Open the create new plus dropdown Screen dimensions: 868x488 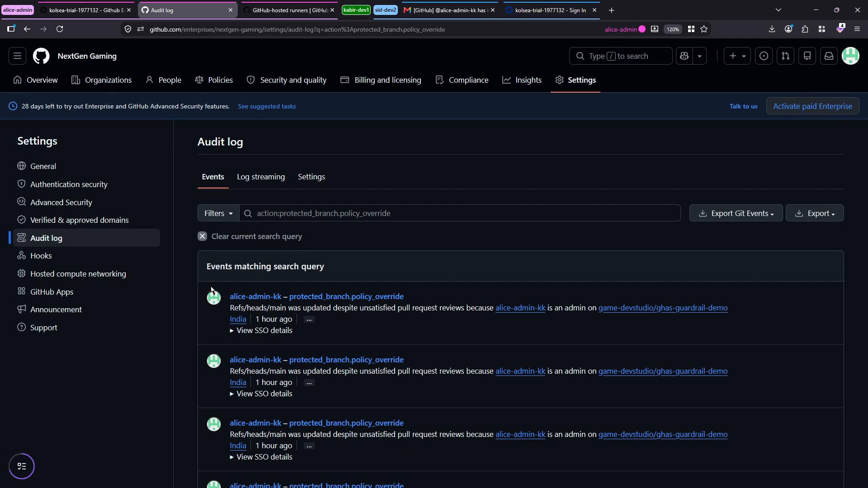coord(737,56)
